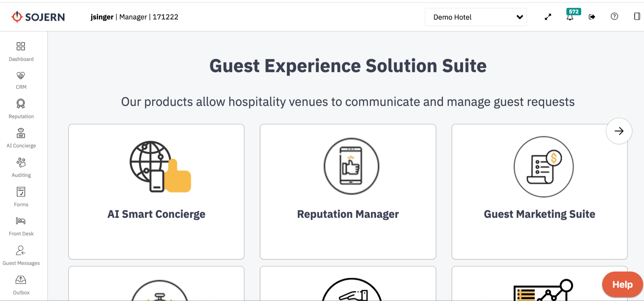Viewport: 644px width, 301px height.
Task: Open the Front Desk bed icon
Action: pyautogui.click(x=21, y=221)
